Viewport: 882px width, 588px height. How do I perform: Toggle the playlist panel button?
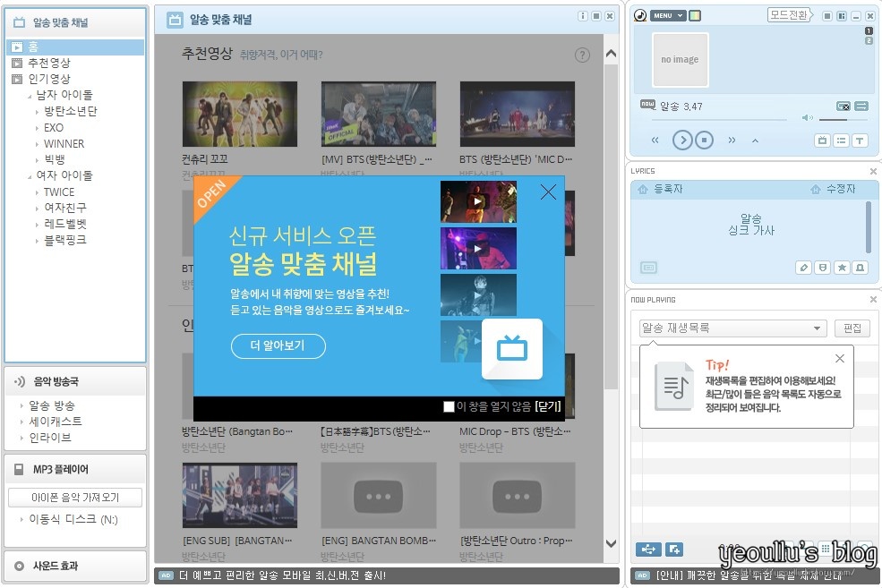click(841, 141)
